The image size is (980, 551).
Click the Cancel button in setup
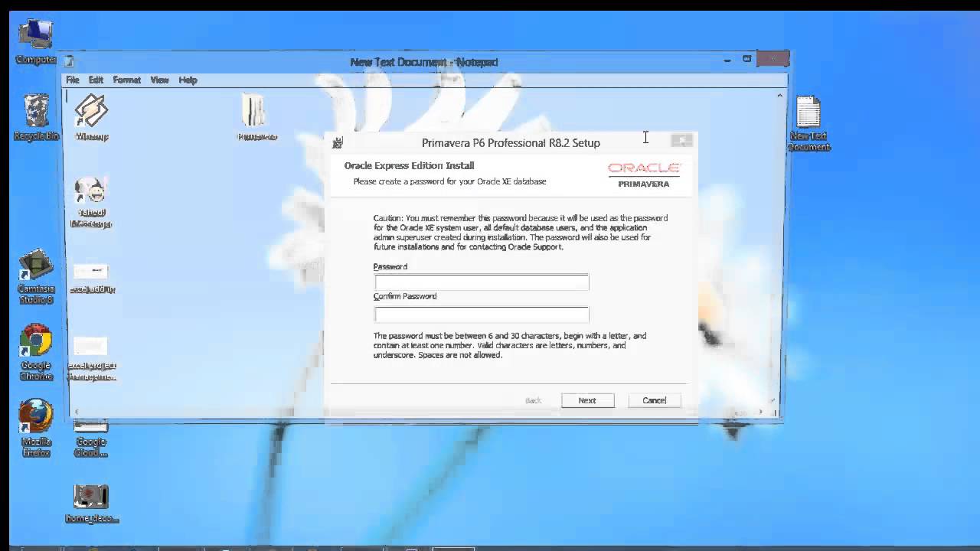pos(655,400)
